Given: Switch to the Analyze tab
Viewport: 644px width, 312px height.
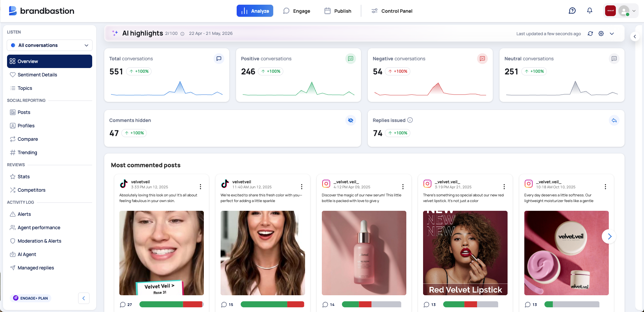Looking at the screenshot, I should point(255,11).
